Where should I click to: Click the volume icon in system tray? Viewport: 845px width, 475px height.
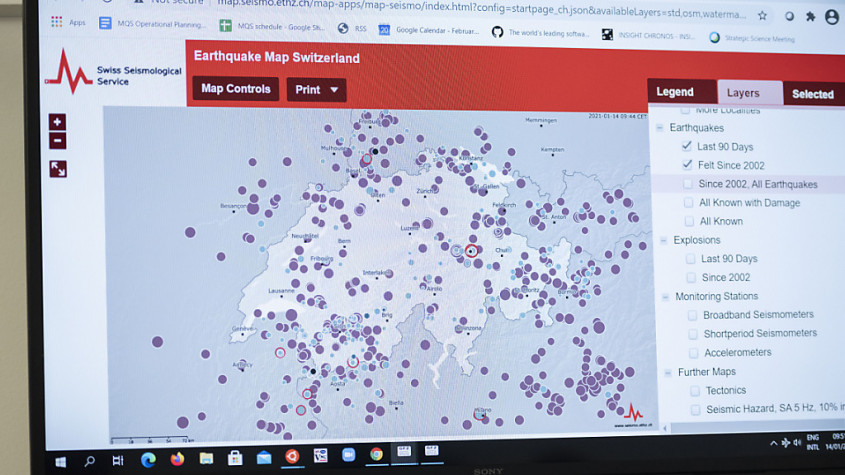(x=797, y=443)
